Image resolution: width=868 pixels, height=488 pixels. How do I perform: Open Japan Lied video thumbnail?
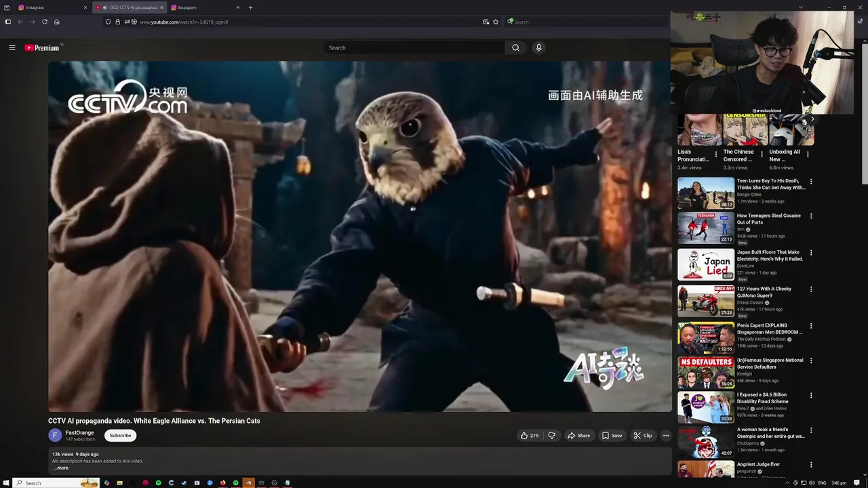click(705, 264)
